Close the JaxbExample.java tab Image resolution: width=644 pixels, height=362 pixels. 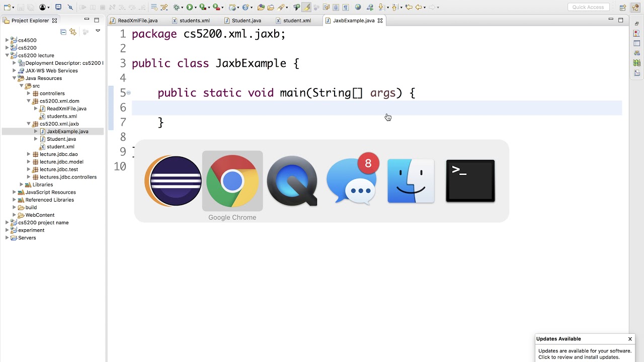point(380,21)
